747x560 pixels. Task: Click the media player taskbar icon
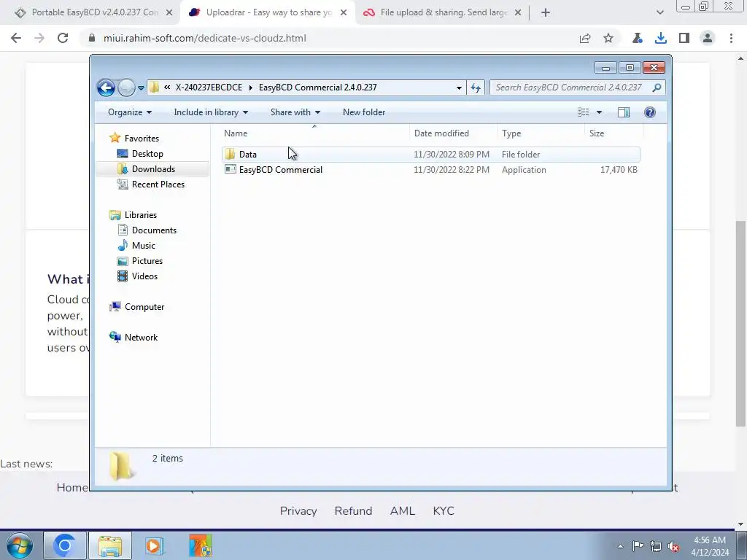pos(154,545)
